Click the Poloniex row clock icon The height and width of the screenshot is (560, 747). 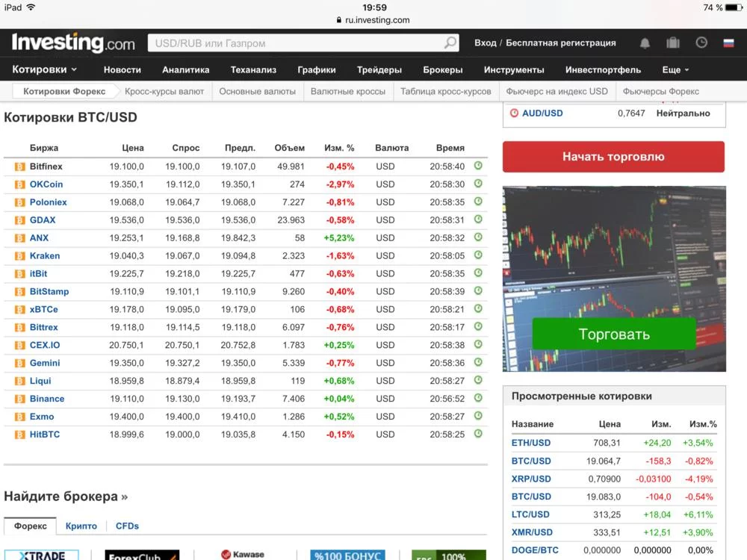(x=478, y=202)
